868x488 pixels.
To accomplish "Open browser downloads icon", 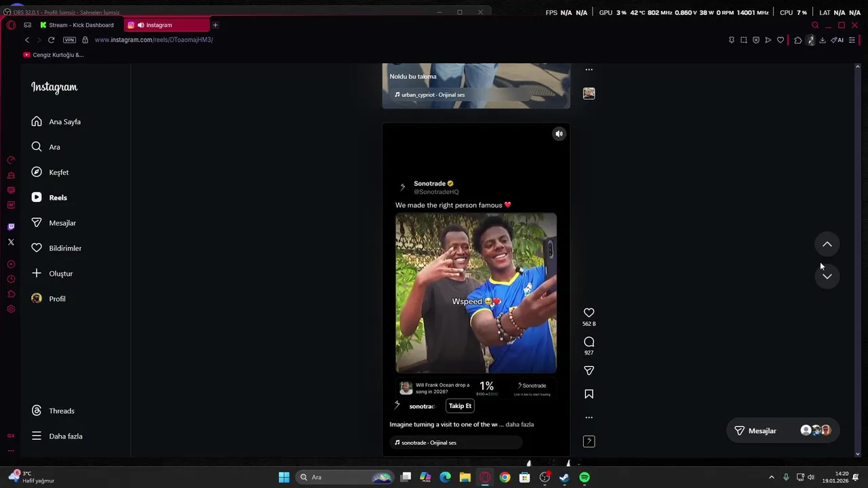I will 822,40.
